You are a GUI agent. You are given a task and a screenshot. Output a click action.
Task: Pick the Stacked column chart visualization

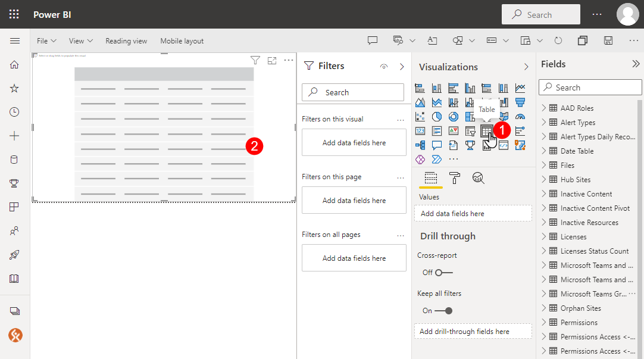(x=437, y=88)
